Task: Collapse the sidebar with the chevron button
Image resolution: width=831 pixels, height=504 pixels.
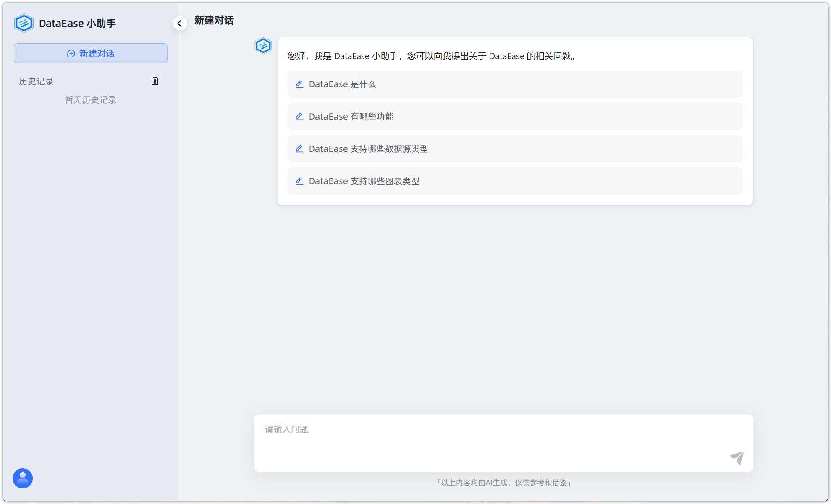Action: tap(180, 23)
